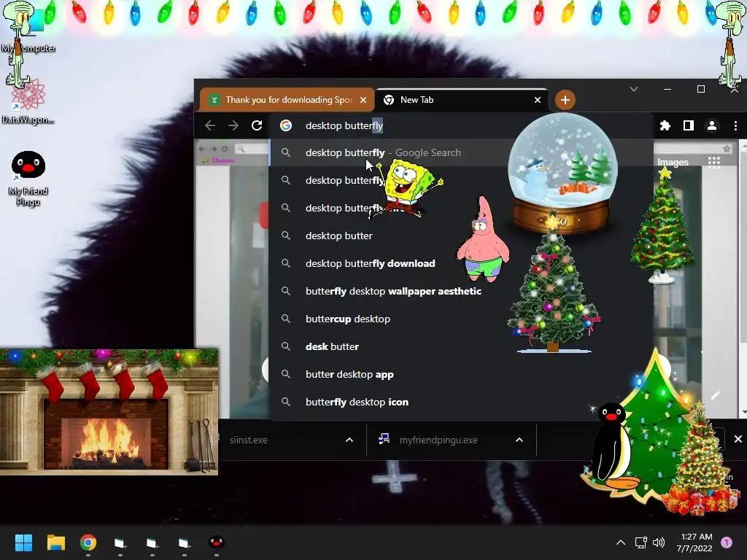Open the siinst.exe download item
747x560 pixels.
coord(248,440)
